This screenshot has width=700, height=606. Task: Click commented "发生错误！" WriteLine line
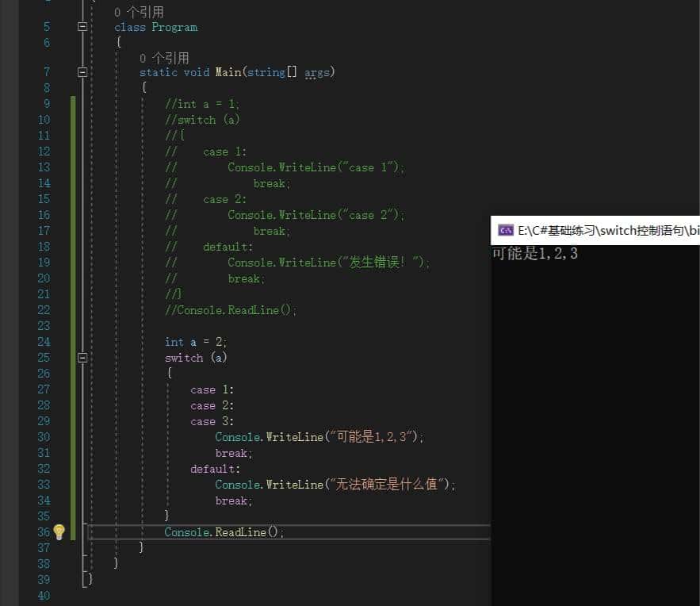pyautogui.click(x=328, y=262)
